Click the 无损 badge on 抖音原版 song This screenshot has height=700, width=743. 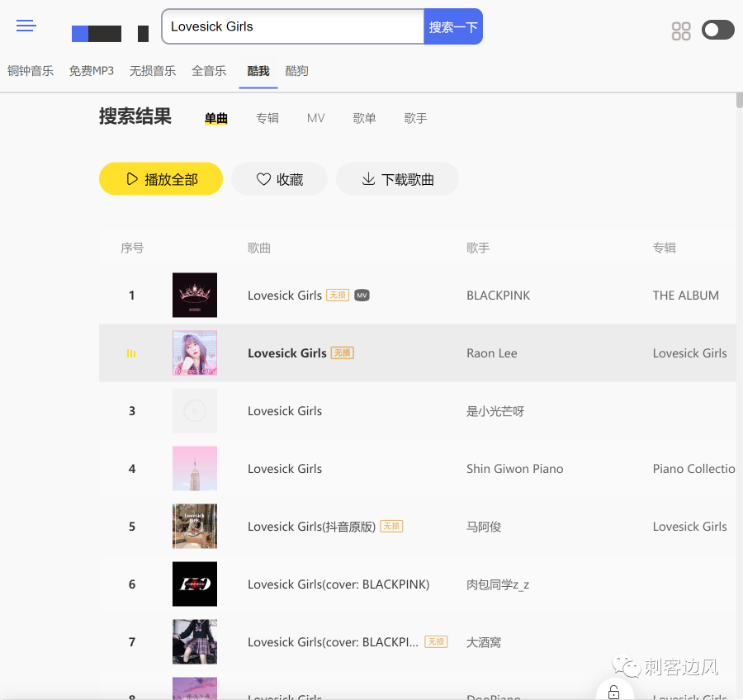coord(391,526)
